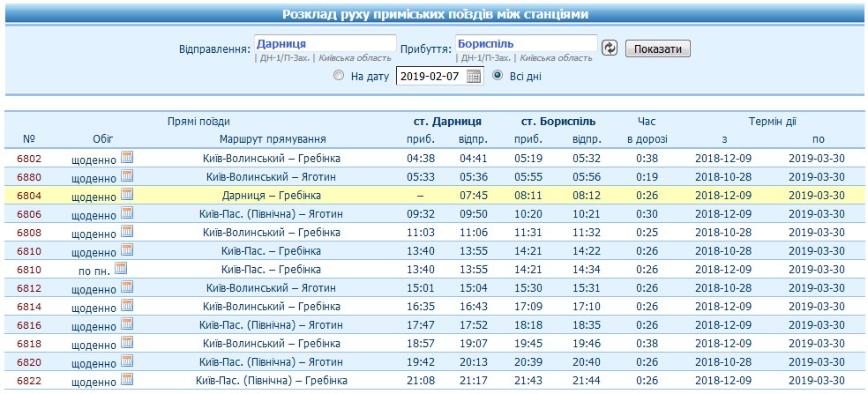
Task: Open train number 6802 link
Action: (x=29, y=159)
